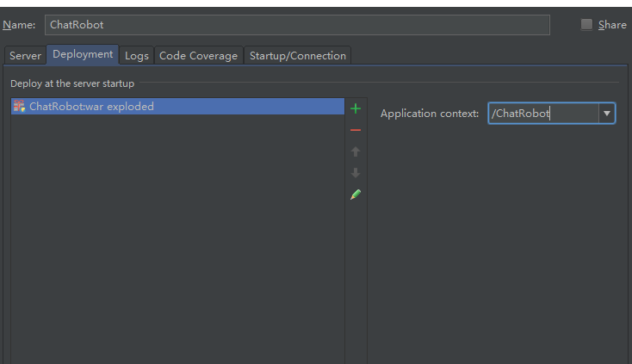The height and width of the screenshot is (364, 632).
Task: Select the Deployment tab
Action: point(83,54)
